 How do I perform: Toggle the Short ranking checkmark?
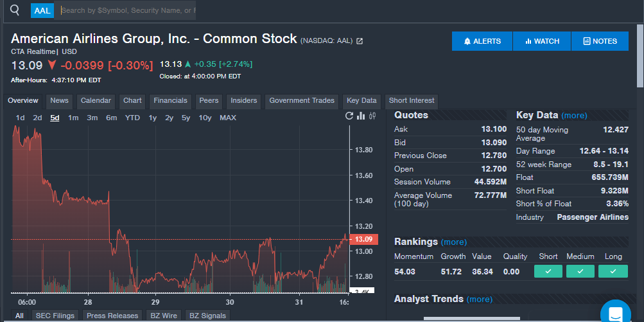click(548, 272)
